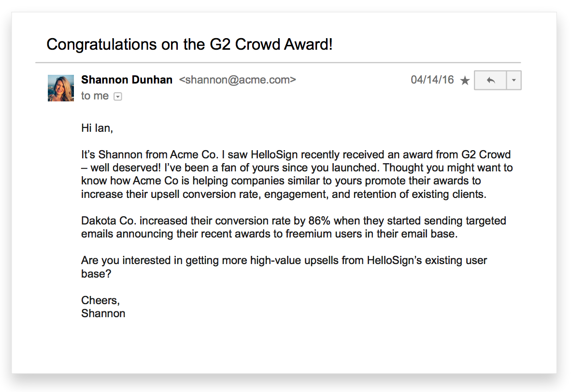The width and height of the screenshot is (571, 392).
Task: Click "Dakota Co." at start of second paragraph
Action: (x=109, y=221)
